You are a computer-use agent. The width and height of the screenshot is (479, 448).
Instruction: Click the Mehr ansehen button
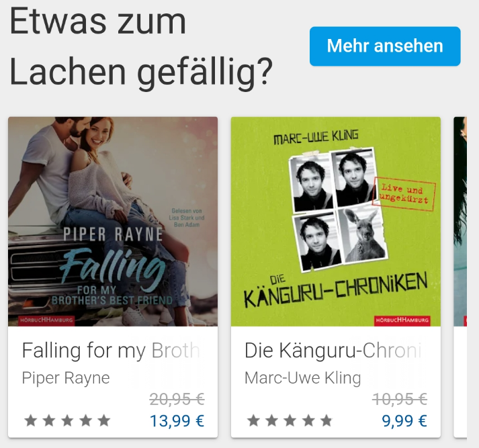pyautogui.click(x=385, y=46)
